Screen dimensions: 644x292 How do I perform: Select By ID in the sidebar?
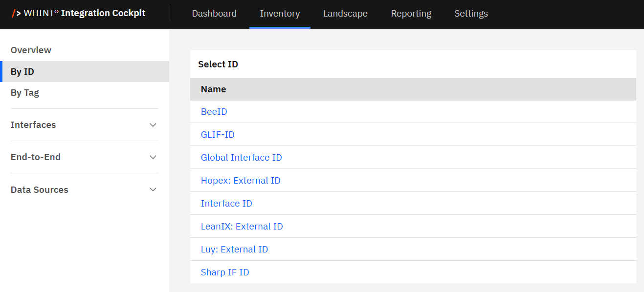(x=22, y=72)
